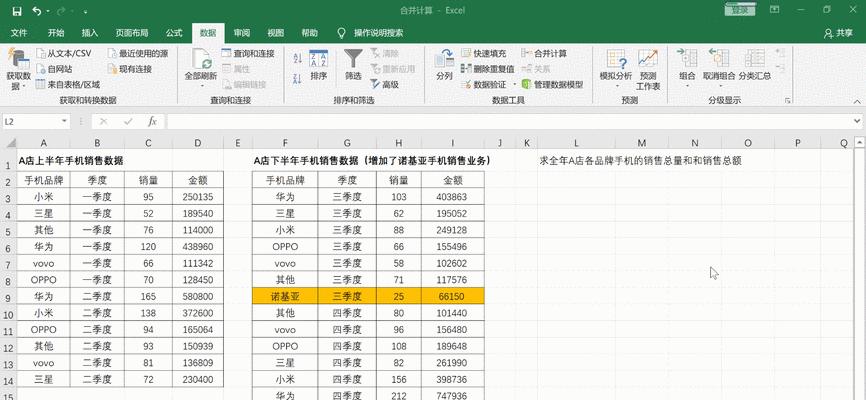Select cell with value 403863

click(452, 197)
